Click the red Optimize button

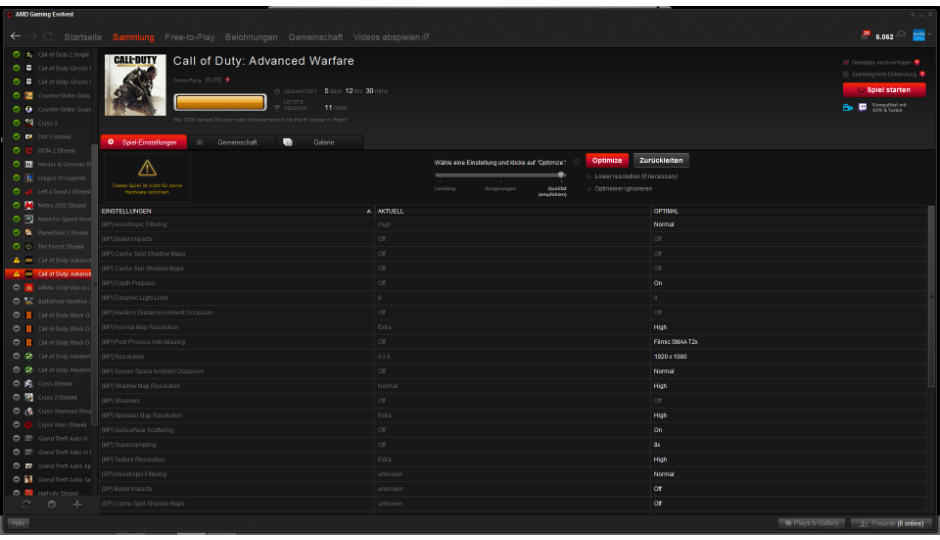pos(607,161)
